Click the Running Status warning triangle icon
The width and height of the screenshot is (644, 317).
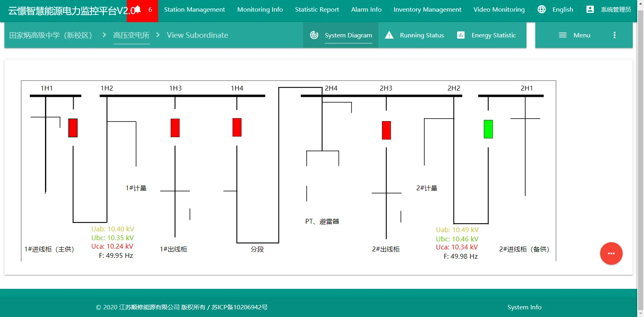tap(389, 35)
